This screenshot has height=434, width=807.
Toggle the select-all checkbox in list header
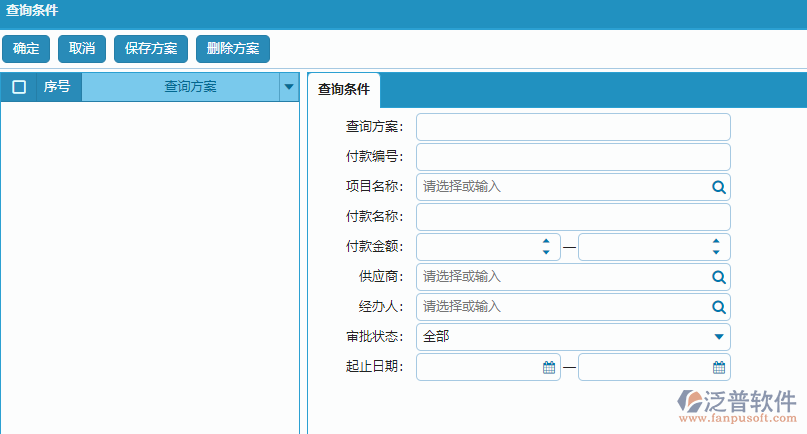(19, 87)
